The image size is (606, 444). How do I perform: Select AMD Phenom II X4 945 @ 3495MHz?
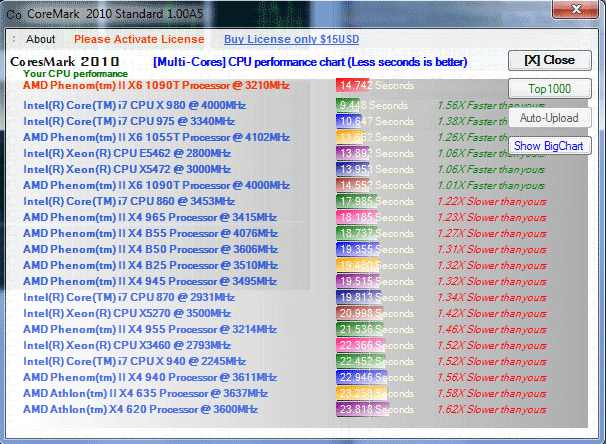[150, 281]
